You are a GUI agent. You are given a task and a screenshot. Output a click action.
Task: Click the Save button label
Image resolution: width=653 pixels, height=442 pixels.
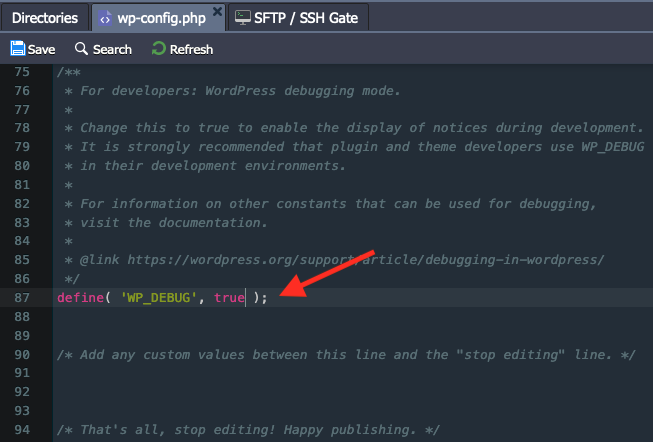point(41,50)
